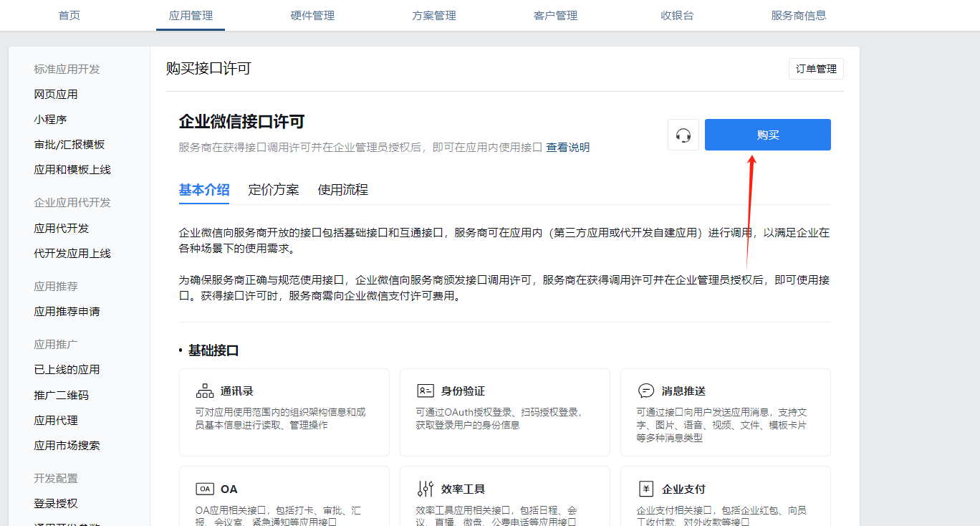Switch to the 基本介绍 tab
This screenshot has height=526, width=980.
coord(204,190)
